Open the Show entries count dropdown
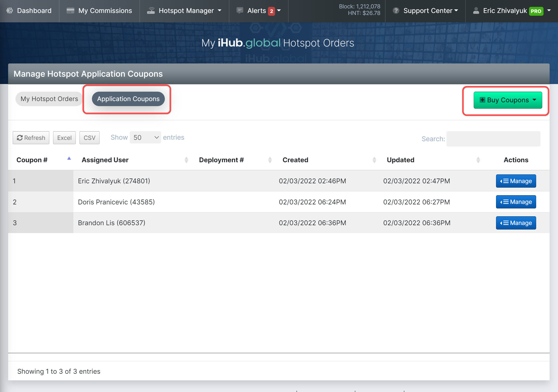This screenshot has height=392, width=558. pos(145,137)
